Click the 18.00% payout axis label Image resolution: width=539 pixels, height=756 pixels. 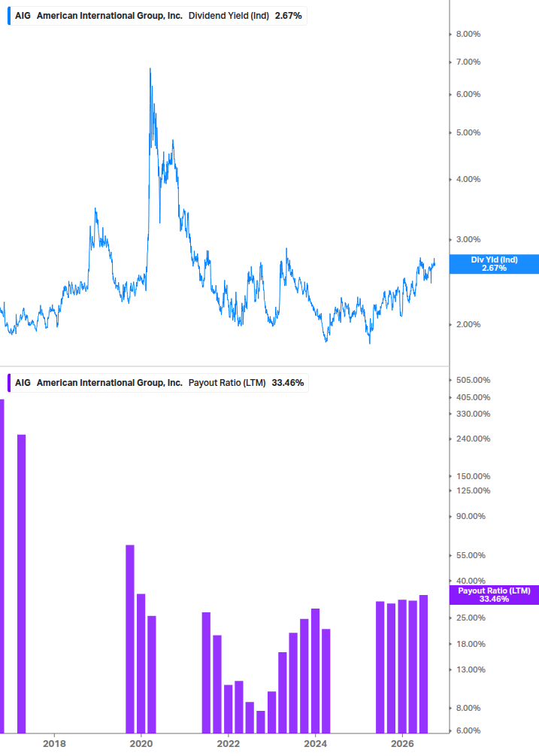(x=471, y=644)
